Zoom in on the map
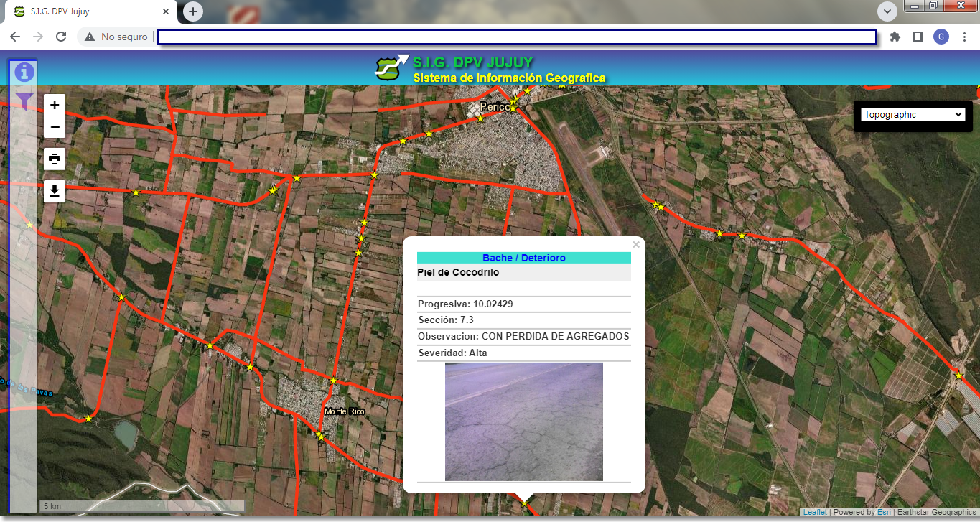The image size is (980, 522). click(55, 105)
